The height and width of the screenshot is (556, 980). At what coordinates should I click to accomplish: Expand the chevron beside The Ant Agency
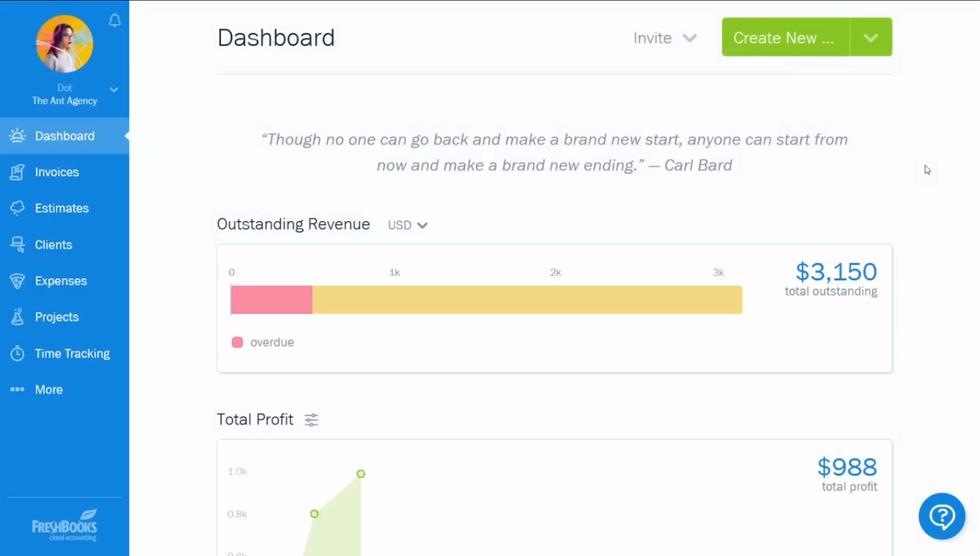(x=113, y=89)
